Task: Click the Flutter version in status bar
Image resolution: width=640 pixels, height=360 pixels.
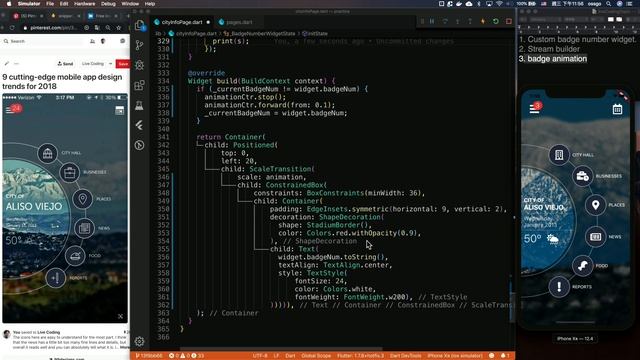Action: (360, 356)
